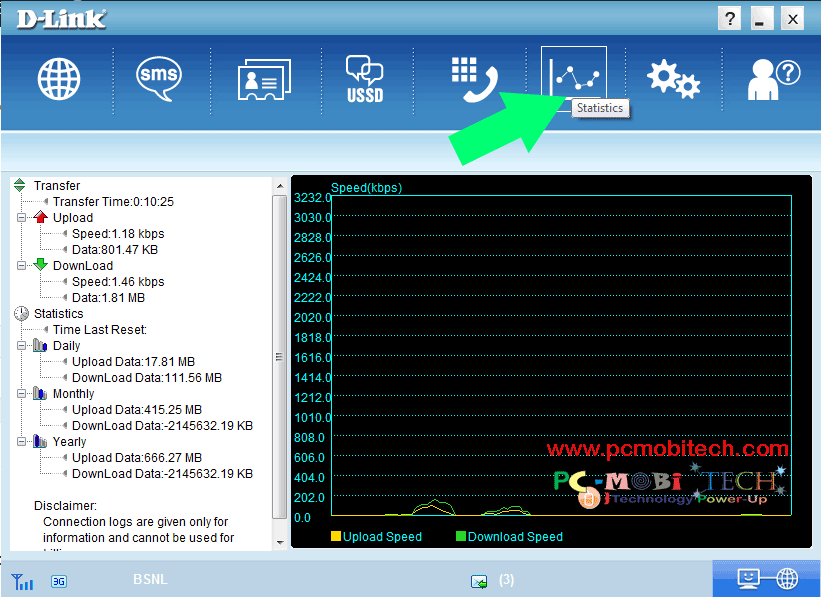Click the connection status computer-globe icon

point(767,579)
